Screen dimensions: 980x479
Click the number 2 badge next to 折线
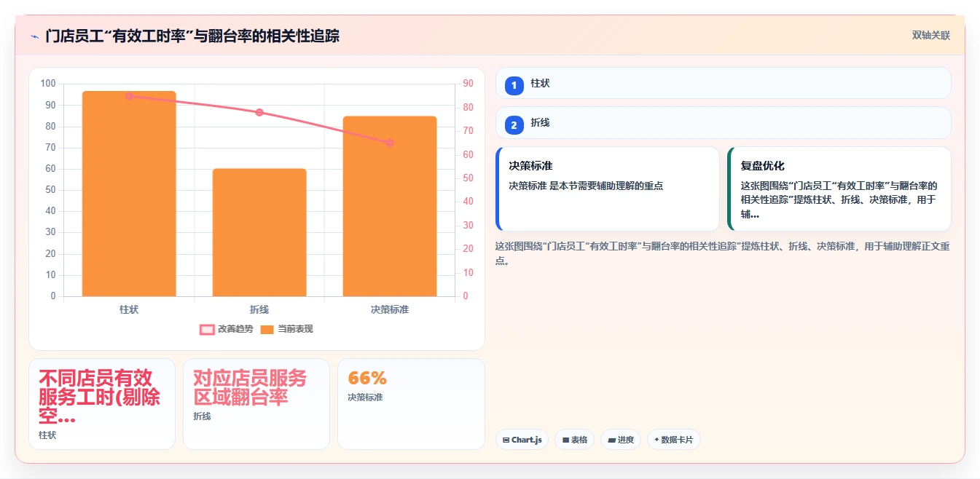point(514,125)
